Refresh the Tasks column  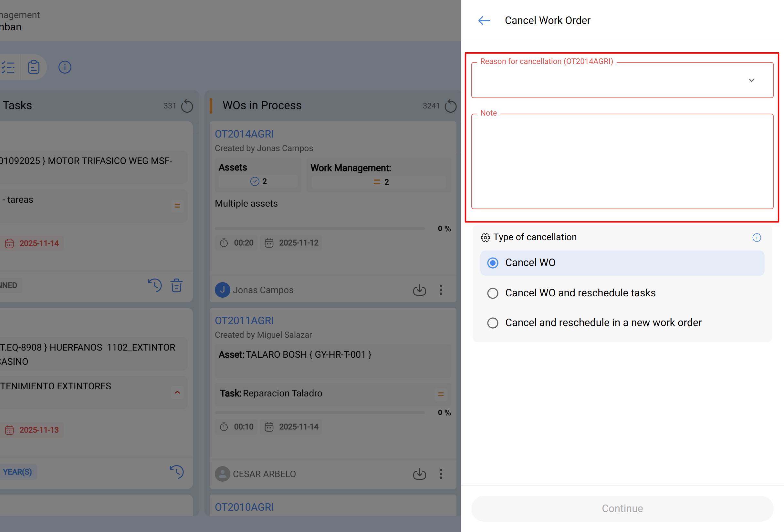tap(187, 106)
